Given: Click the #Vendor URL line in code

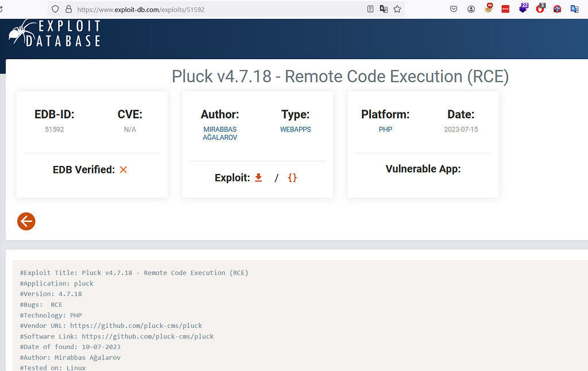Looking at the screenshot, I should (x=111, y=326).
